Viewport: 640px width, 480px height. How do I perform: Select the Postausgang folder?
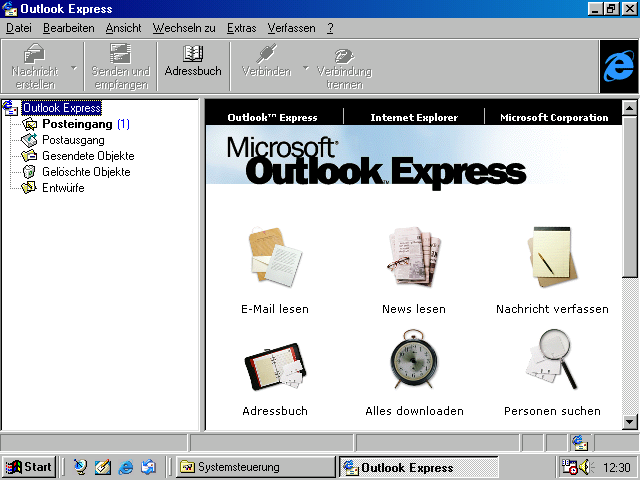click(73, 140)
